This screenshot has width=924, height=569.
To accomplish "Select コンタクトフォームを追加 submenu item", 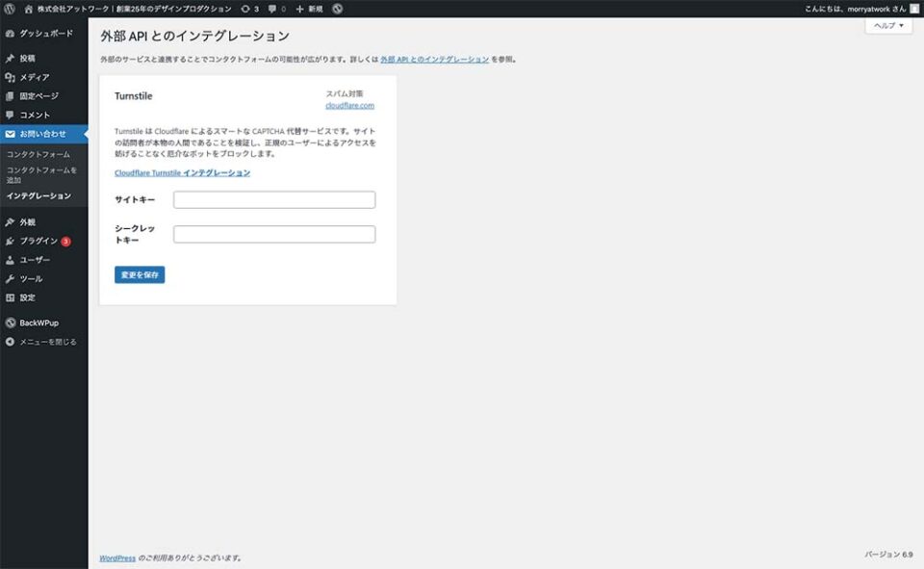I will click(41, 174).
